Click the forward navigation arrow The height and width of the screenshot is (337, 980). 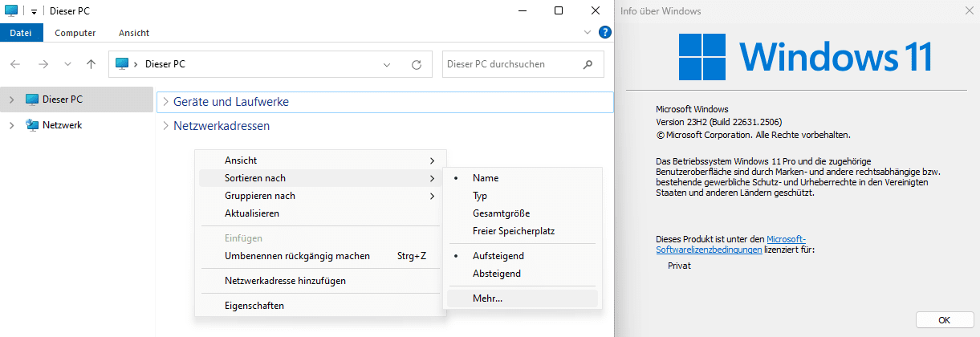[x=43, y=64]
